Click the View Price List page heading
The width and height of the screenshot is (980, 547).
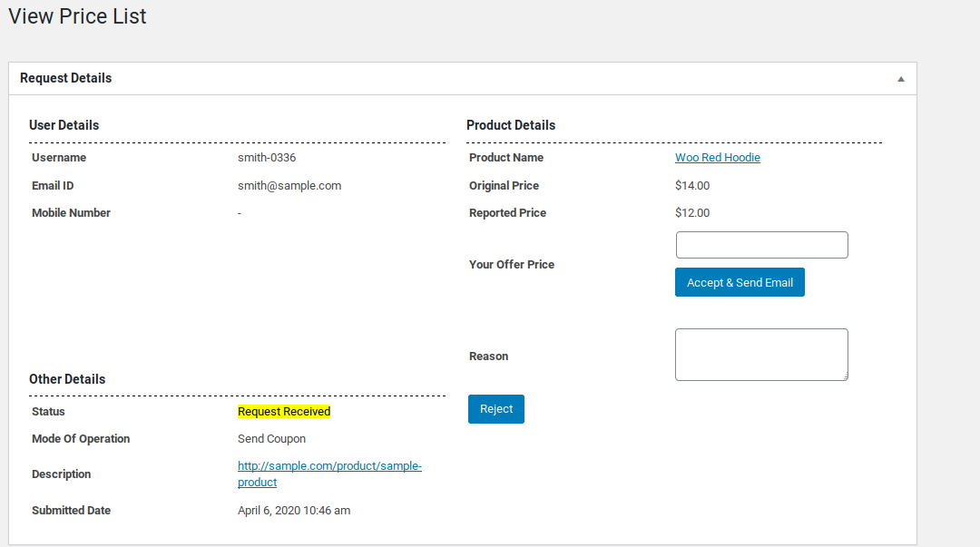(x=77, y=16)
